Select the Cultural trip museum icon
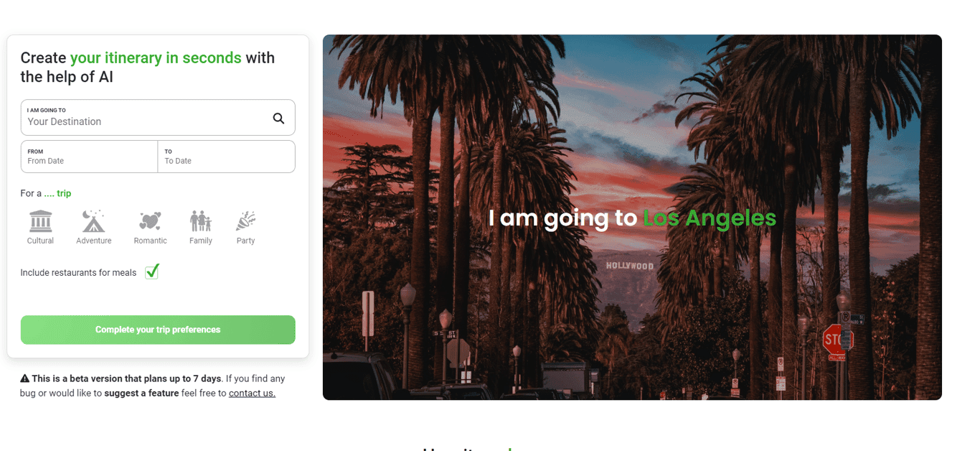The image size is (980, 451). pos(41,221)
